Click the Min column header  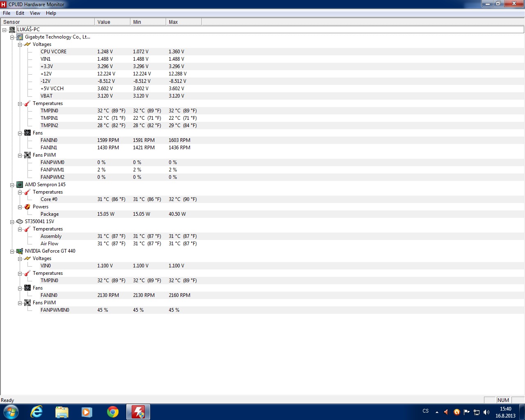click(x=148, y=22)
